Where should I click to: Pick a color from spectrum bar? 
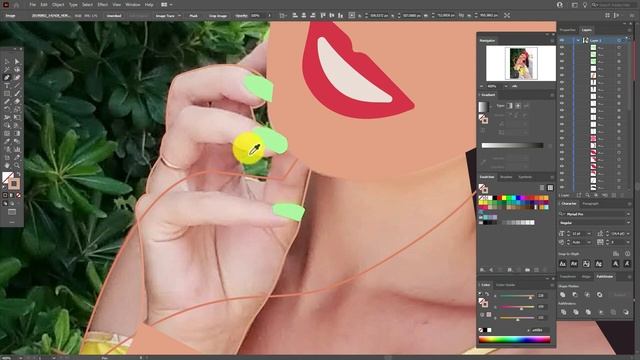(x=515, y=339)
